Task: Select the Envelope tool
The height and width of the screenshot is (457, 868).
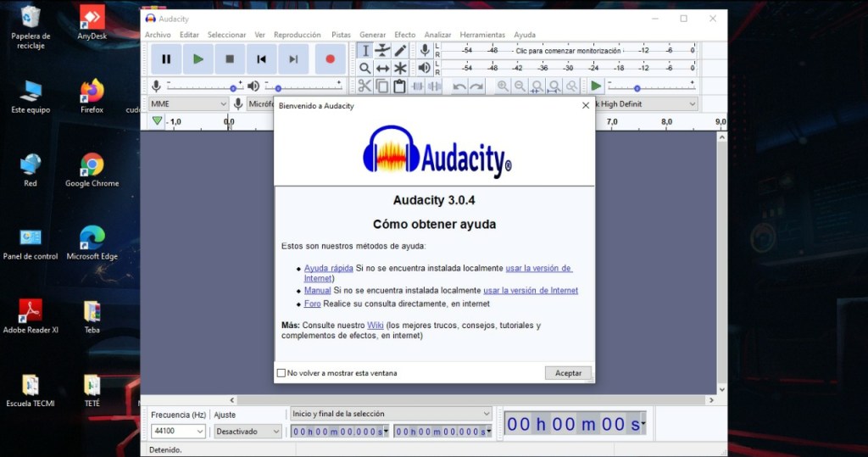Action: [382, 50]
